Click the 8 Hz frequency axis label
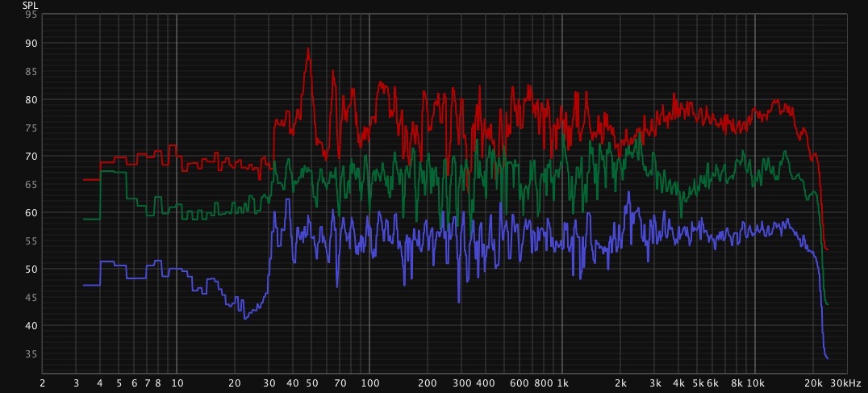The image size is (868, 393). (158, 383)
